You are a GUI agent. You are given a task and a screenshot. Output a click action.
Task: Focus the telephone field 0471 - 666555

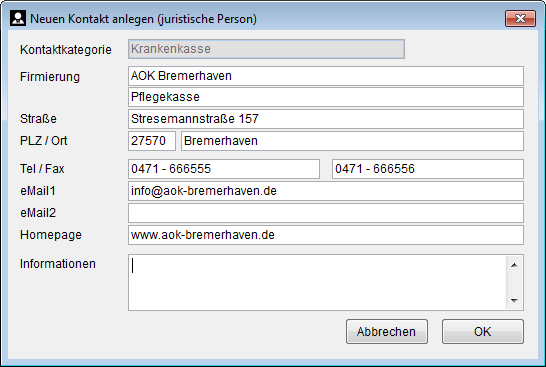point(224,169)
